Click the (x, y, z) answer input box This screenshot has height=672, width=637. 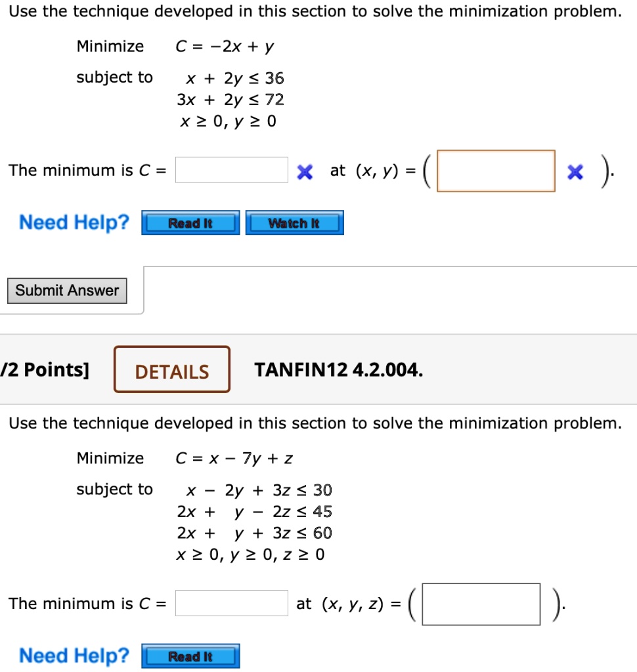point(483,603)
